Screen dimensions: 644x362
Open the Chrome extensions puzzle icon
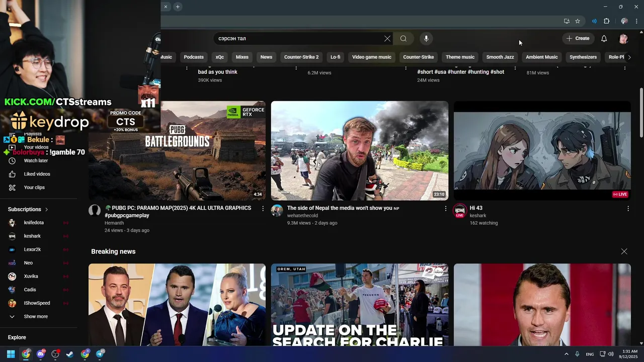[606, 21]
